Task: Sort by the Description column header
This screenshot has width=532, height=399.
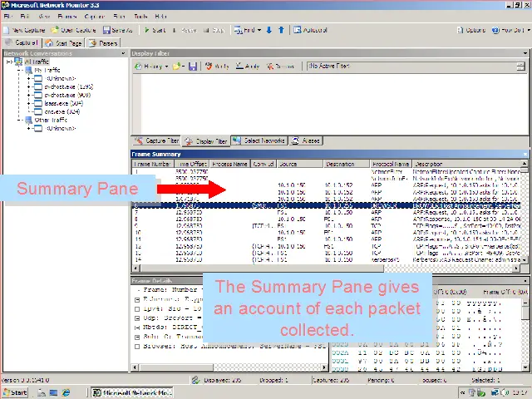Action: click(466, 164)
